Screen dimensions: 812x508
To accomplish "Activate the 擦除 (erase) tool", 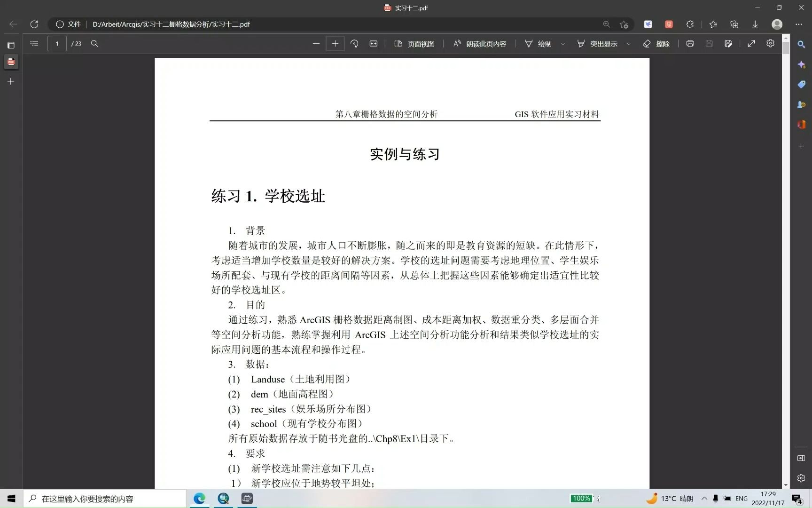I will tap(657, 44).
